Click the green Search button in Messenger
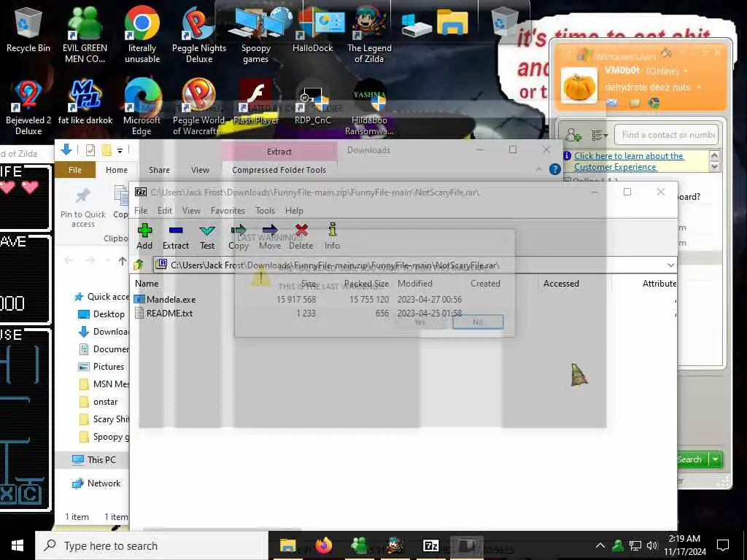 [x=692, y=459]
